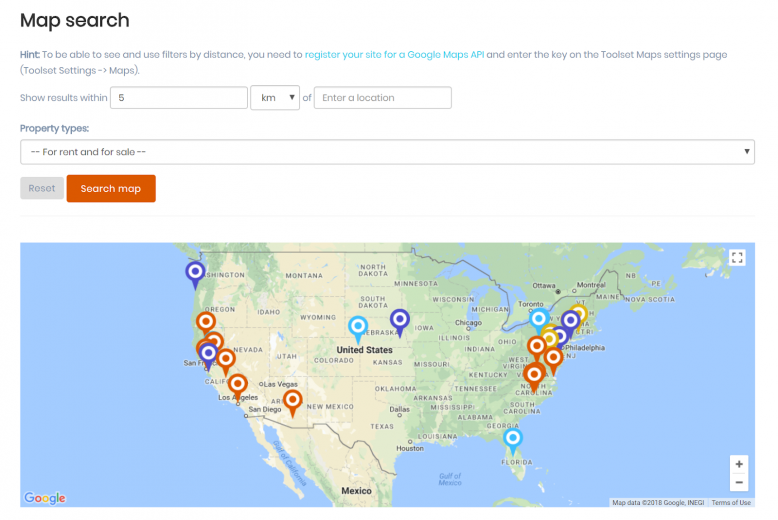Select the purple marker near Iowa
Screen dimensions: 778x520
tap(399, 323)
